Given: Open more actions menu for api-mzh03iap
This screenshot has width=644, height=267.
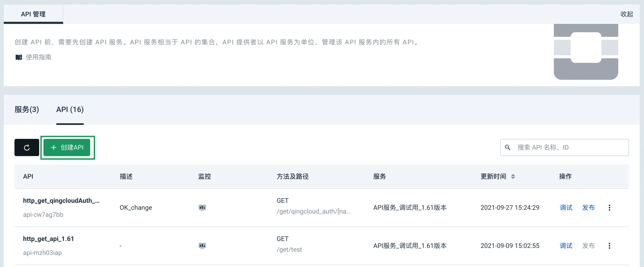Looking at the screenshot, I should pyautogui.click(x=609, y=246).
